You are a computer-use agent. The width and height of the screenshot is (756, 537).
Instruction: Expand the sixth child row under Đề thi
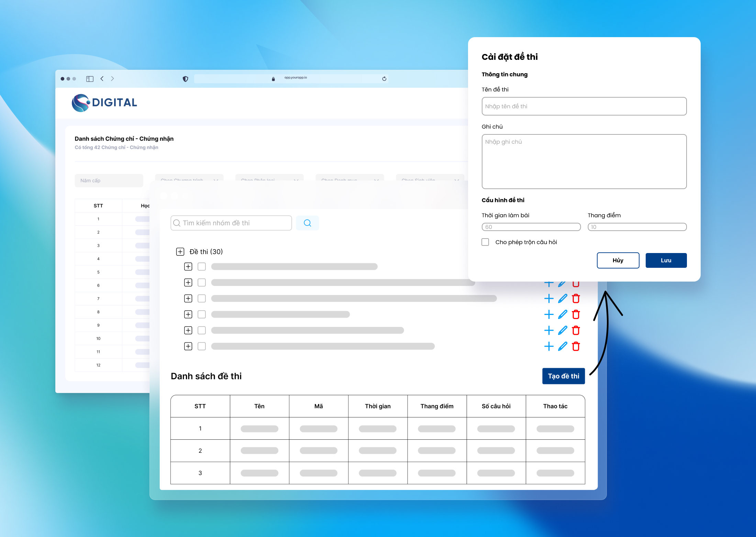[188, 346]
